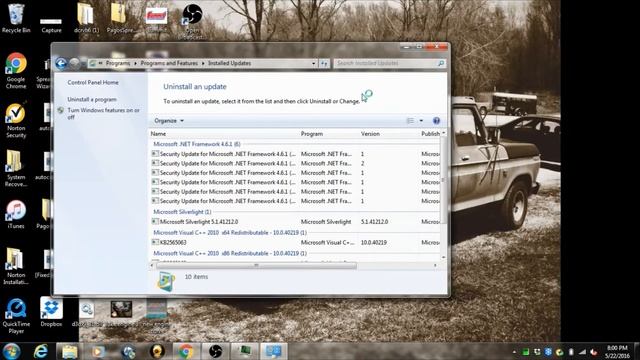Select the Norton Security desktop icon
640x360 pixels.
pyautogui.click(x=16, y=120)
